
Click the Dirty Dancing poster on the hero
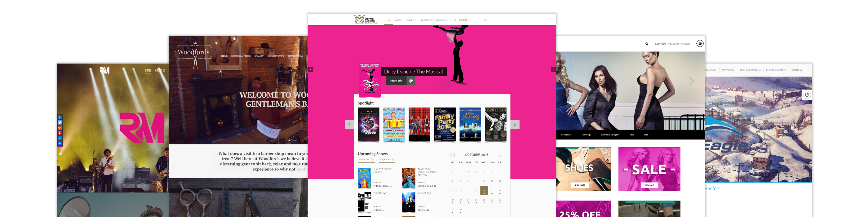370,80
